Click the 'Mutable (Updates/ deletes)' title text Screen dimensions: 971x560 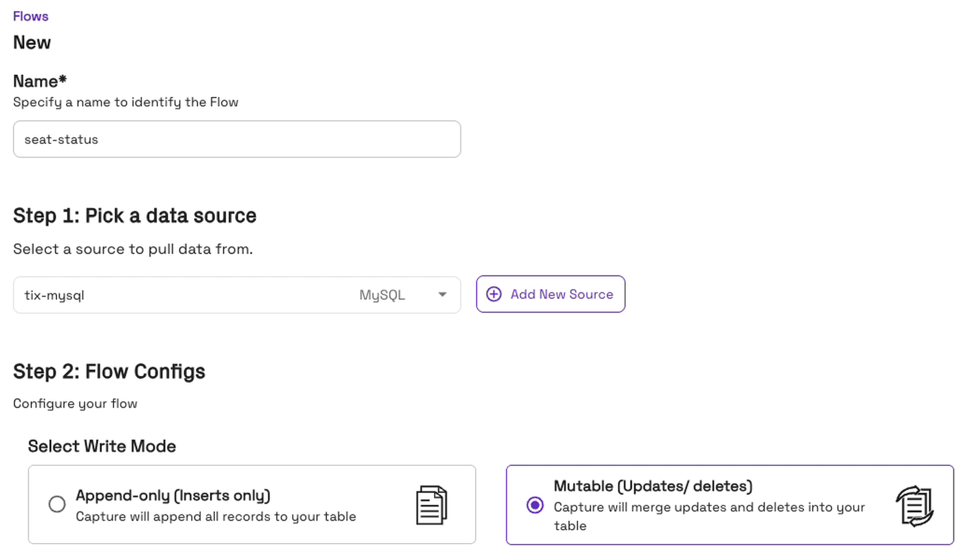653,486
